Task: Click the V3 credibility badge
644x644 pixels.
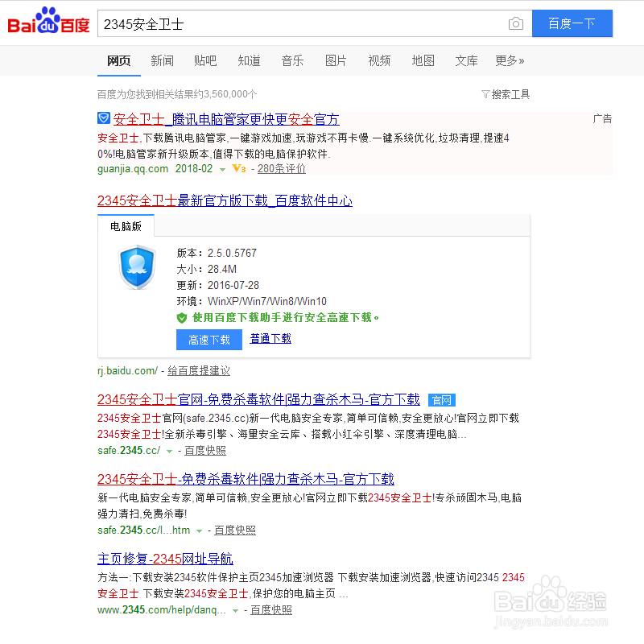Action: point(239,169)
